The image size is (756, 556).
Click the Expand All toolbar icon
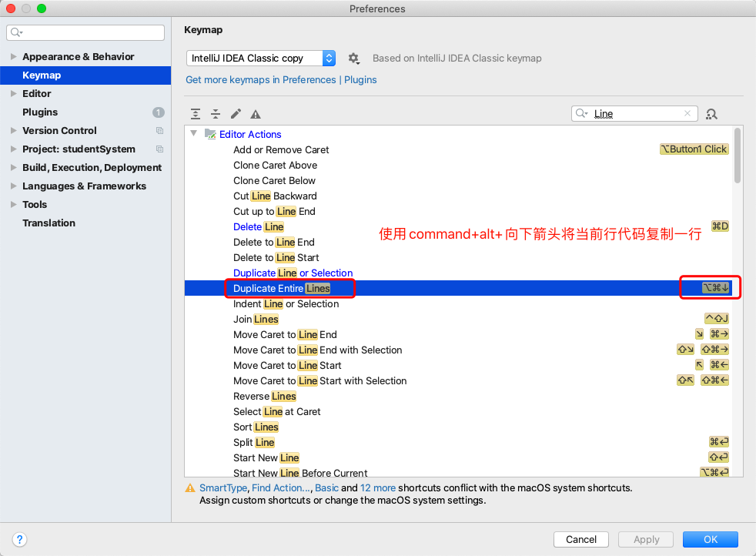tap(196, 114)
